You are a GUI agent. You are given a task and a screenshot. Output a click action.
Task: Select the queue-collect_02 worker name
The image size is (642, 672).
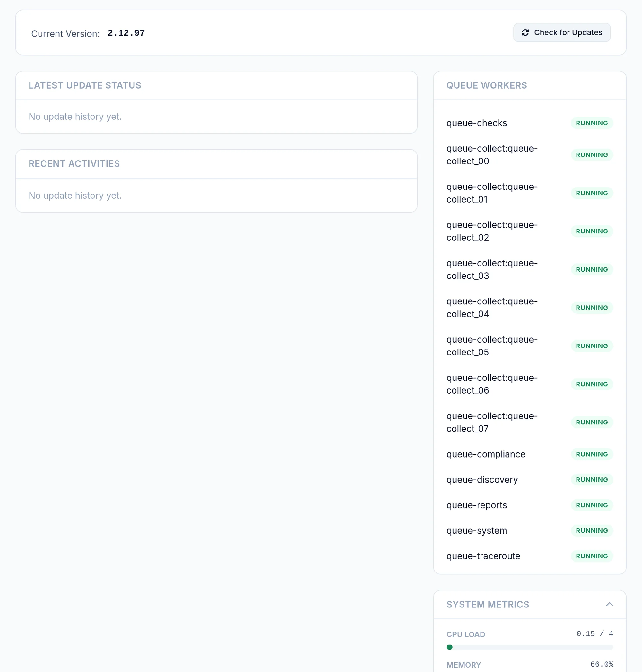tap(492, 231)
